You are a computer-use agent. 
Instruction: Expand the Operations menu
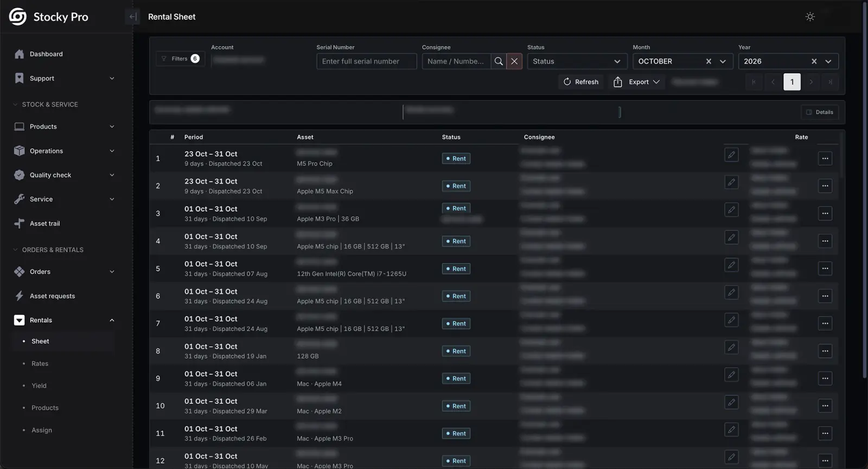pyautogui.click(x=65, y=151)
